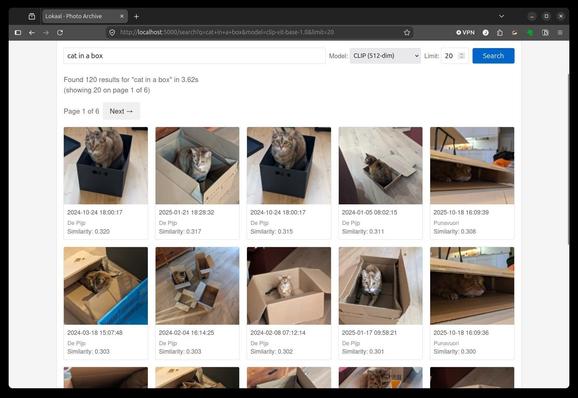Click the "Page 1 of 6" label
The width and height of the screenshot is (578, 398).
(x=81, y=111)
